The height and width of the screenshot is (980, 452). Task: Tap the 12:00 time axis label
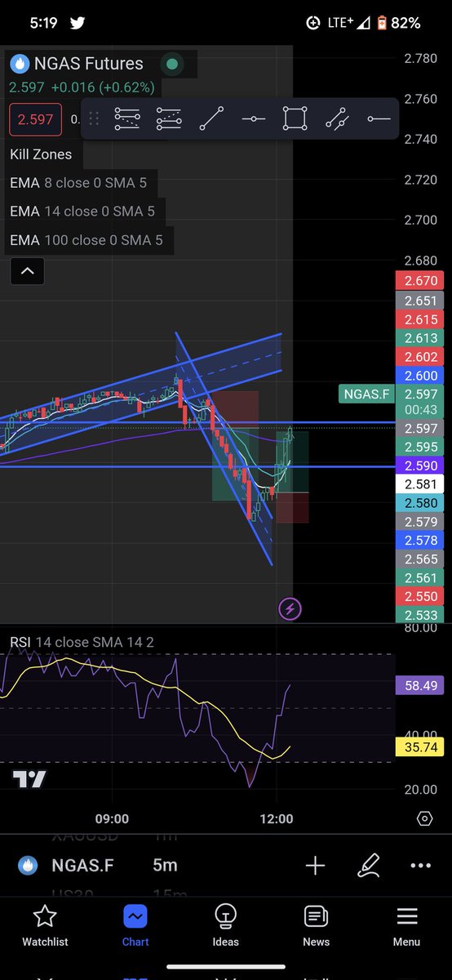pyautogui.click(x=277, y=818)
